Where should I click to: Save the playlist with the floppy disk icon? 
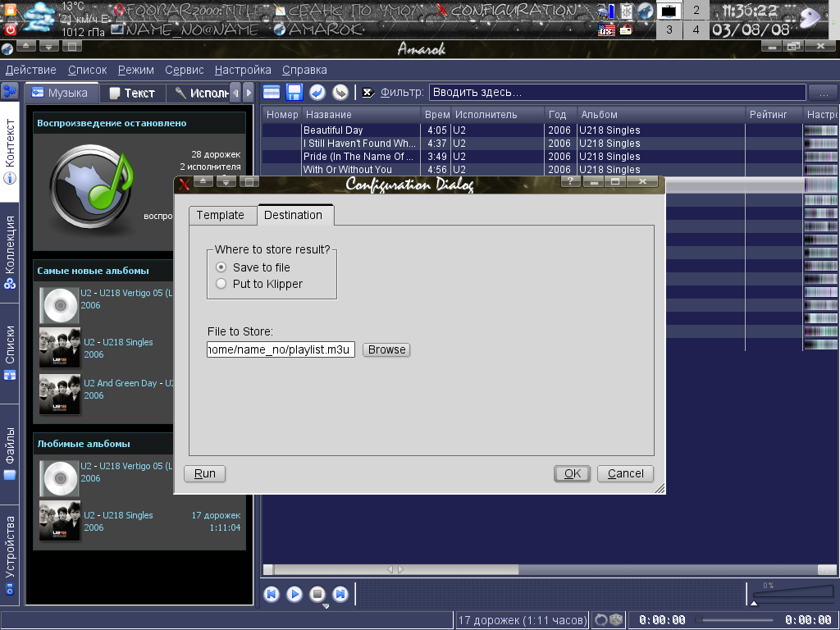coord(294,92)
